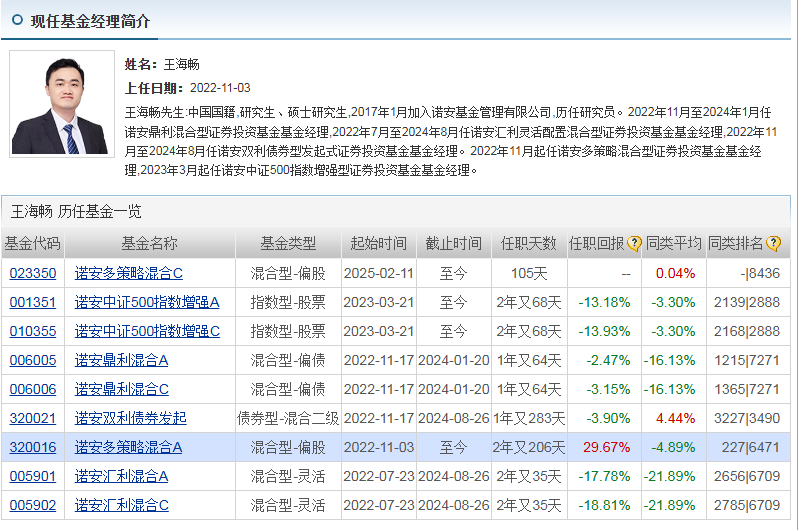
Task: Click the ranking value 1215|7271
Action: 747,360
